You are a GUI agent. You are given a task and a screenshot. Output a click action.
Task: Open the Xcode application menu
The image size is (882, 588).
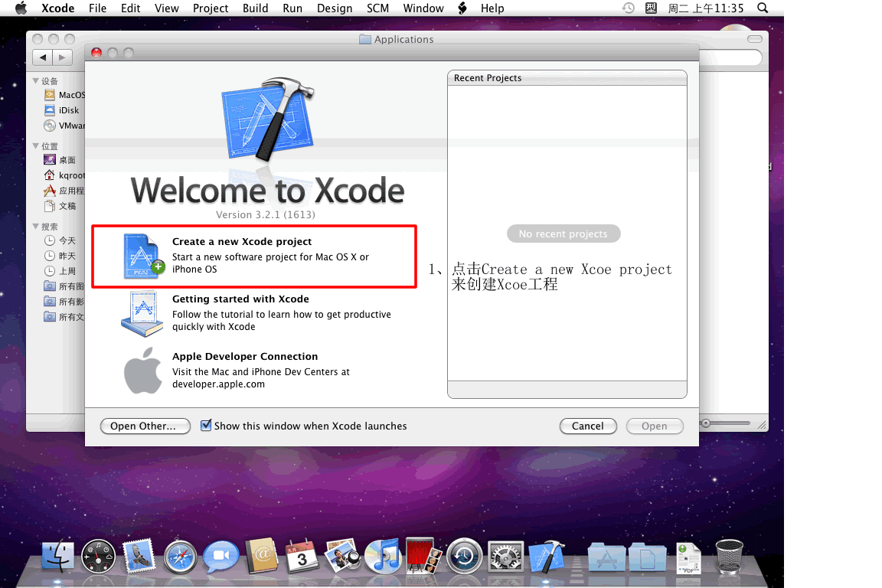click(x=58, y=8)
